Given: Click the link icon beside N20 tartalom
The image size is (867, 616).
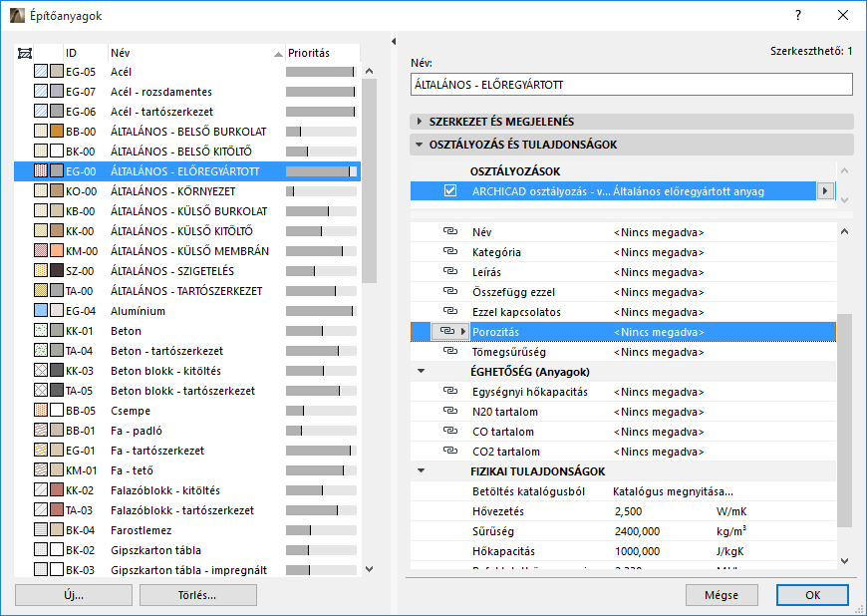Looking at the screenshot, I should coord(450,411).
